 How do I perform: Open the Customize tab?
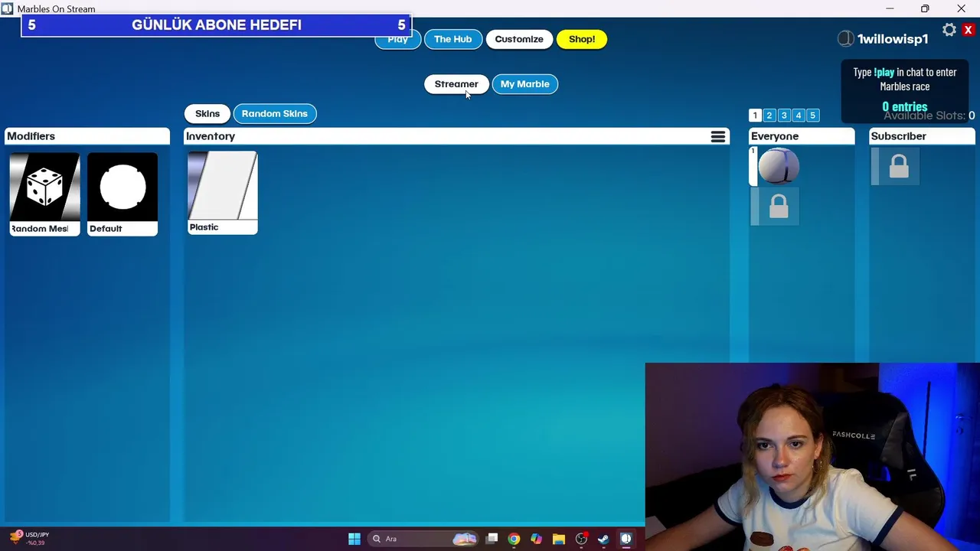pyautogui.click(x=519, y=39)
